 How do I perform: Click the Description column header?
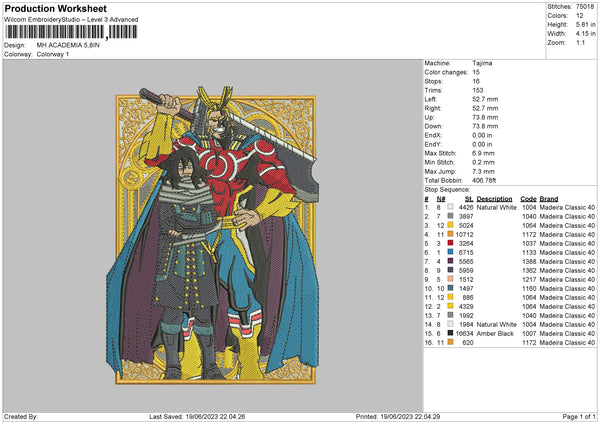point(495,198)
